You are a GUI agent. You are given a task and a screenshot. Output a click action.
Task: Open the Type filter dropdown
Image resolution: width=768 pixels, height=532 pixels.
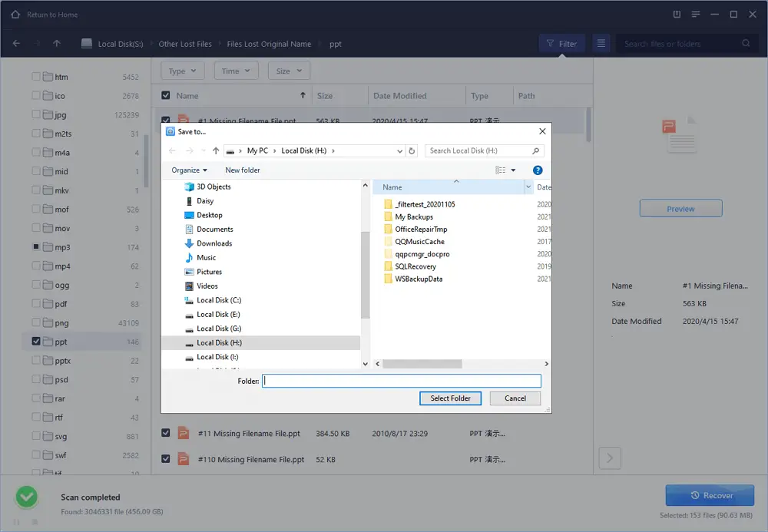182,70
